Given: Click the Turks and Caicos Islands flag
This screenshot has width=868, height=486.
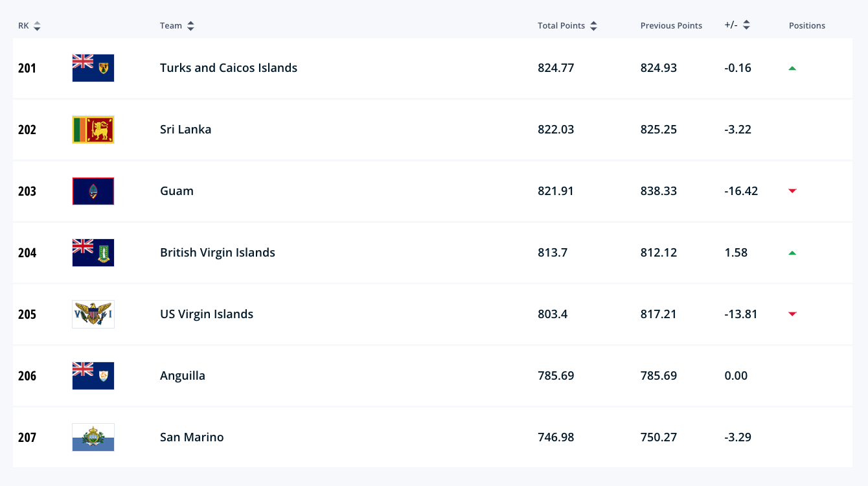Looking at the screenshot, I should click(x=93, y=68).
